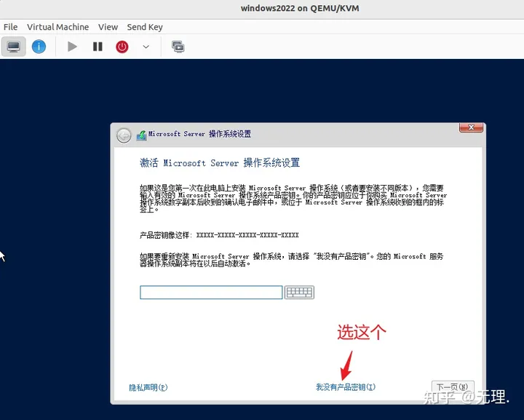Open virtual hardware details info icon
Screen dimensions: 524x420
click(x=39, y=47)
